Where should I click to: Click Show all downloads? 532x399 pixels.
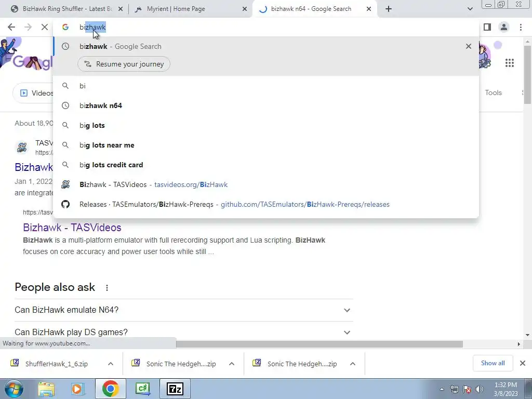[x=493, y=363]
